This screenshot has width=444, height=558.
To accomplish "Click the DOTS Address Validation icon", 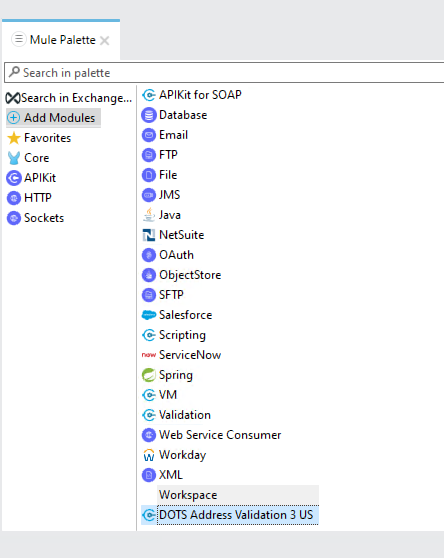I will (x=149, y=515).
